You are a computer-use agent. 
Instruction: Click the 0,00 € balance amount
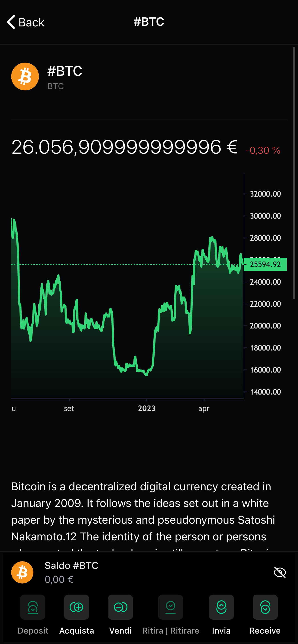click(x=59, y=579)
